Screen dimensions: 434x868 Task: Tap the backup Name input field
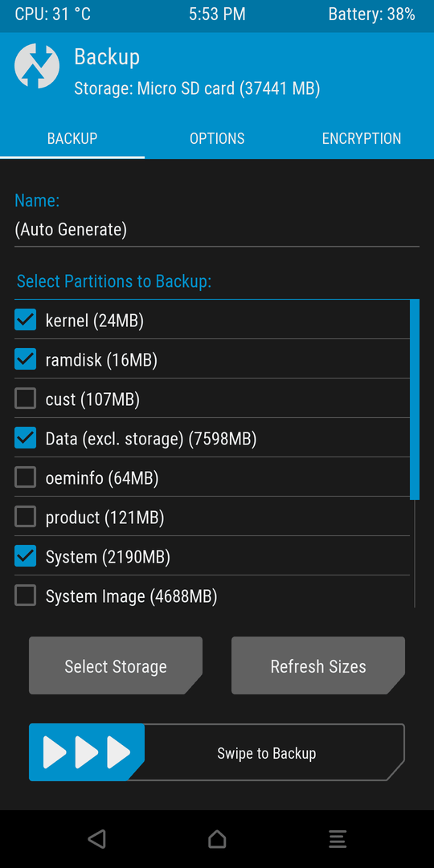click(217, 229)
